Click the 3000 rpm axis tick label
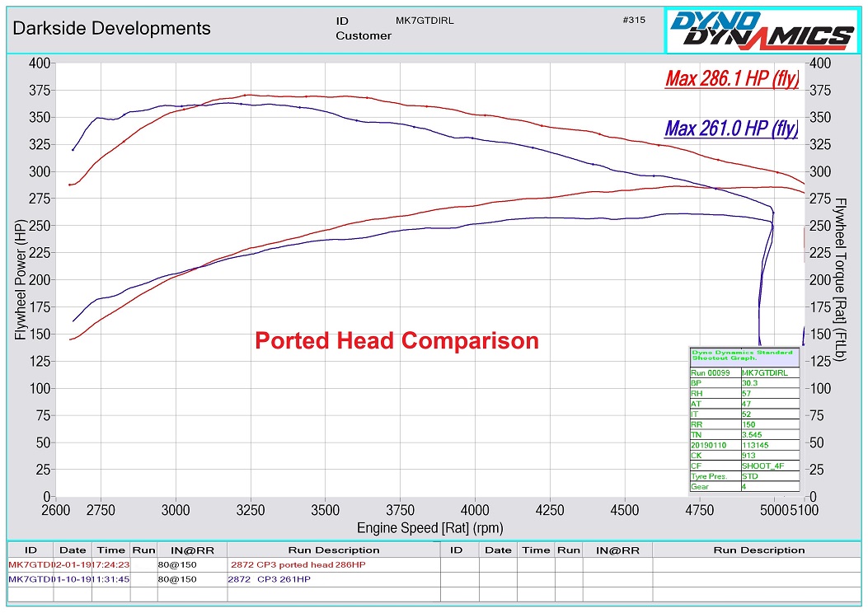The height and width of the screenshot is (613, 868). point(176,510)
